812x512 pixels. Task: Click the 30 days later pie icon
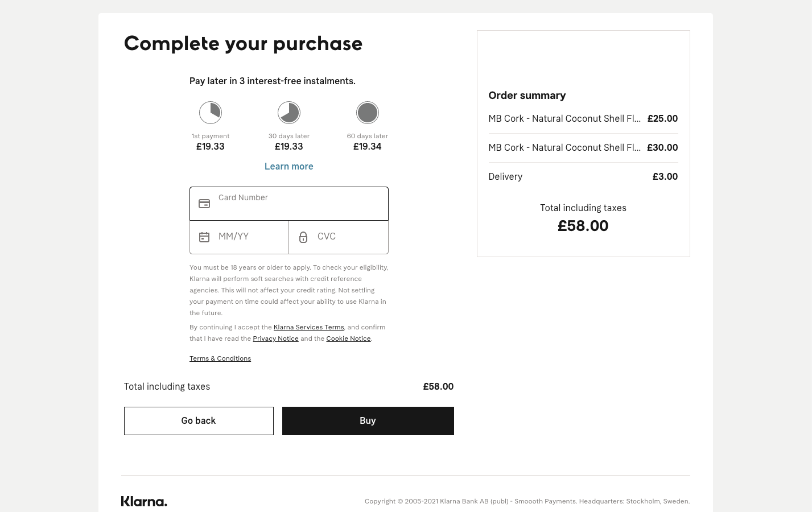[x=289, y=113]
